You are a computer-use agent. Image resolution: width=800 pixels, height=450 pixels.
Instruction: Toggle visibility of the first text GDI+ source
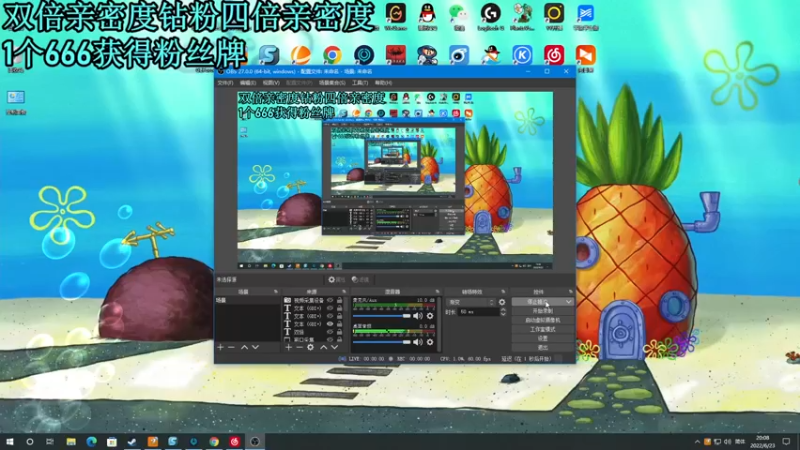[330, 308]
